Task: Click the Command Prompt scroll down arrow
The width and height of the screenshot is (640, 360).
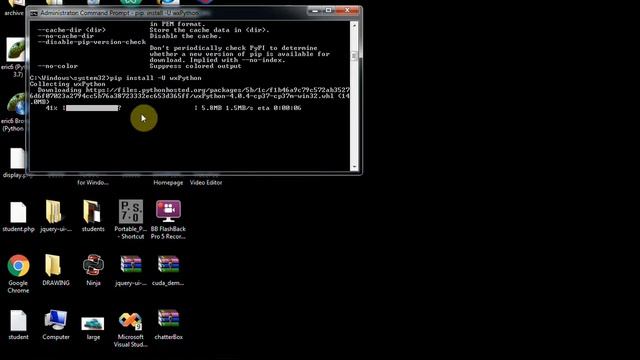Action: coord(354,167)
